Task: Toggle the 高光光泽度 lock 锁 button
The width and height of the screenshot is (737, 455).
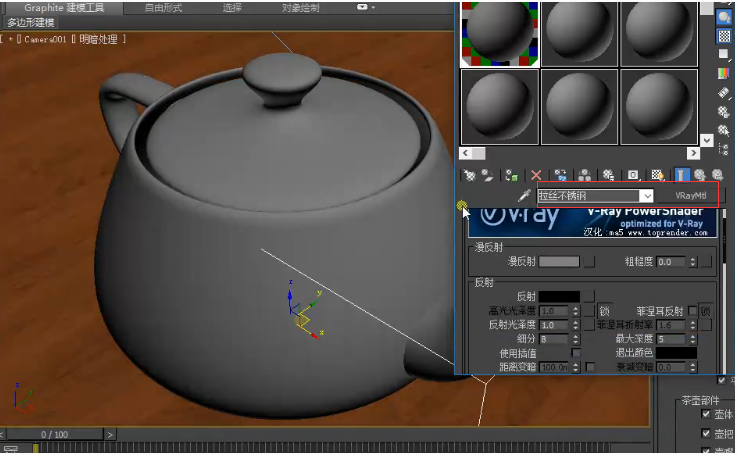Action: pyautogui.click(x=604, y=311)
